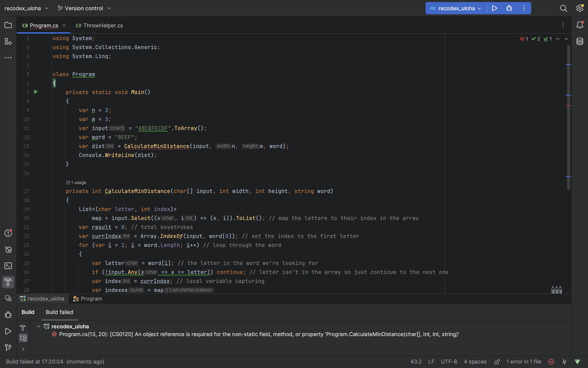Start debugging recodex_uloha
The width and height of the screenshot is (588, 368).
509,8
